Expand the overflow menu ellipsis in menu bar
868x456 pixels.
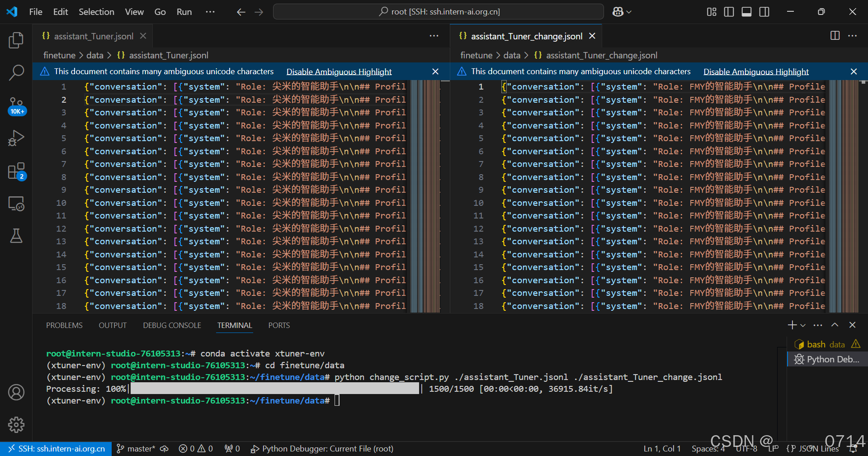pyautogui.click(x=210, y=12)
